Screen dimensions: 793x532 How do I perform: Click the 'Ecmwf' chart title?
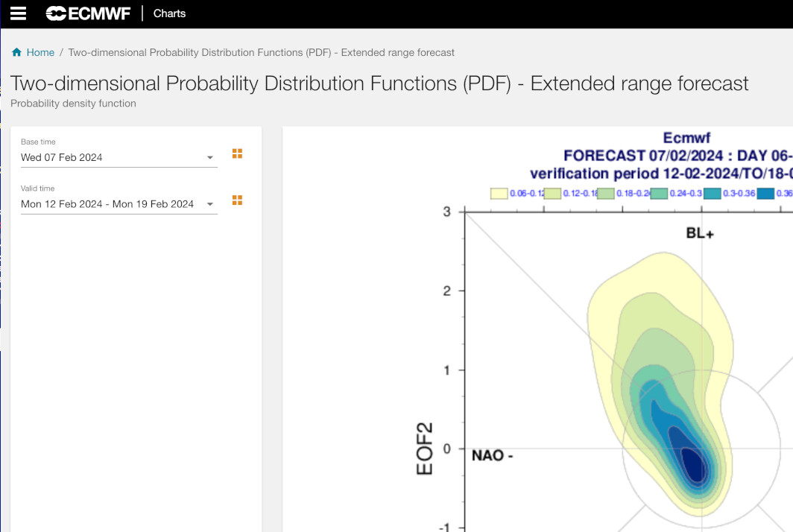[686, 138]
